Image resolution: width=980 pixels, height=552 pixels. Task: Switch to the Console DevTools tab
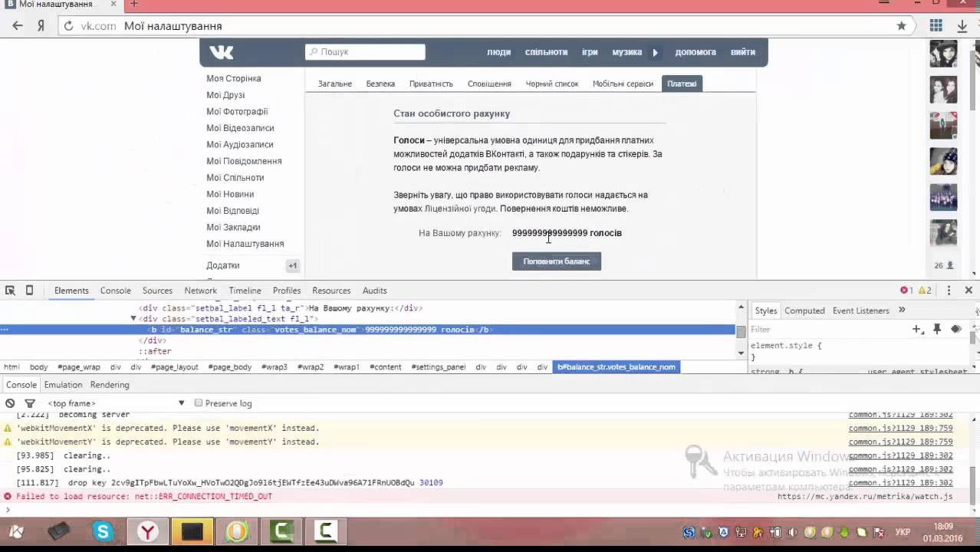pos(116,291)
